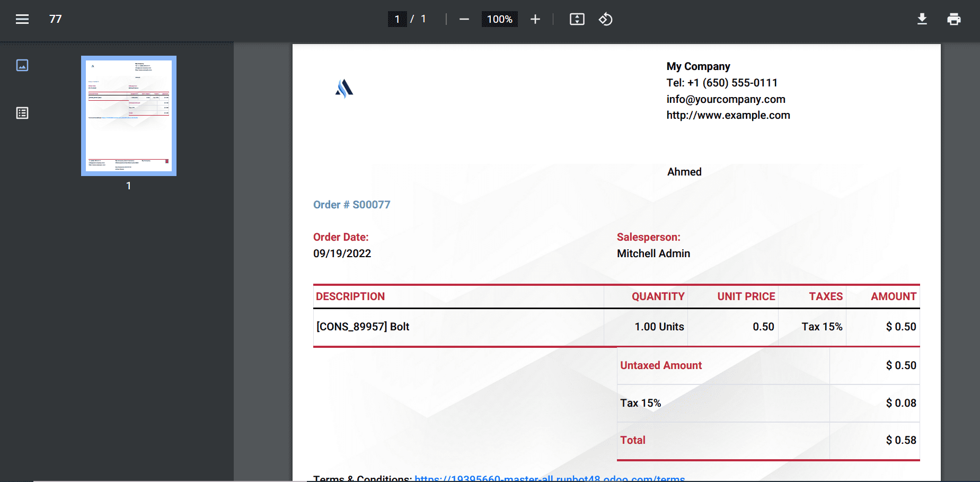Click the total page count '1'

pos(423,19)
